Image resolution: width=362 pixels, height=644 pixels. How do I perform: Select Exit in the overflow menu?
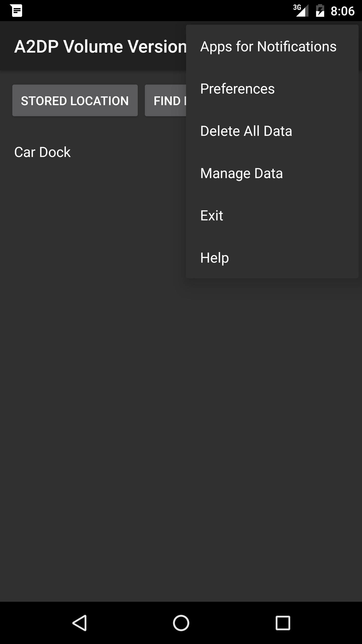pyautogui.click(x=212, y=216)
